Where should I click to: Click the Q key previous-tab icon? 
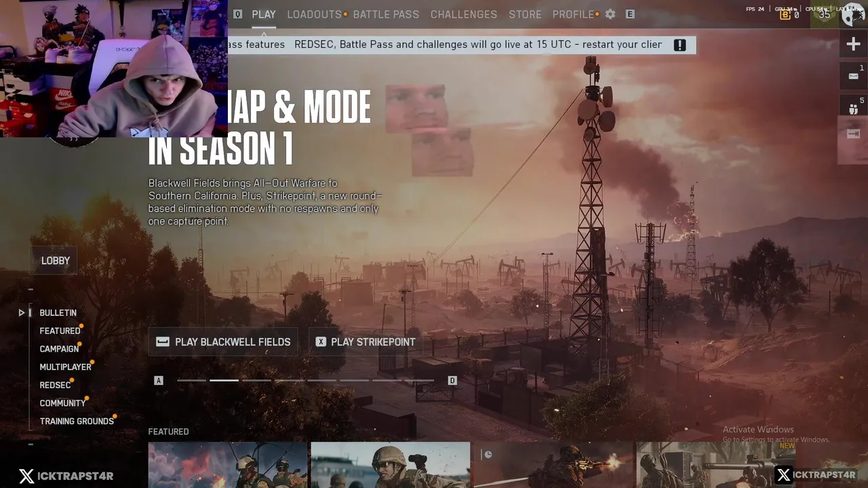click(238, 14)
